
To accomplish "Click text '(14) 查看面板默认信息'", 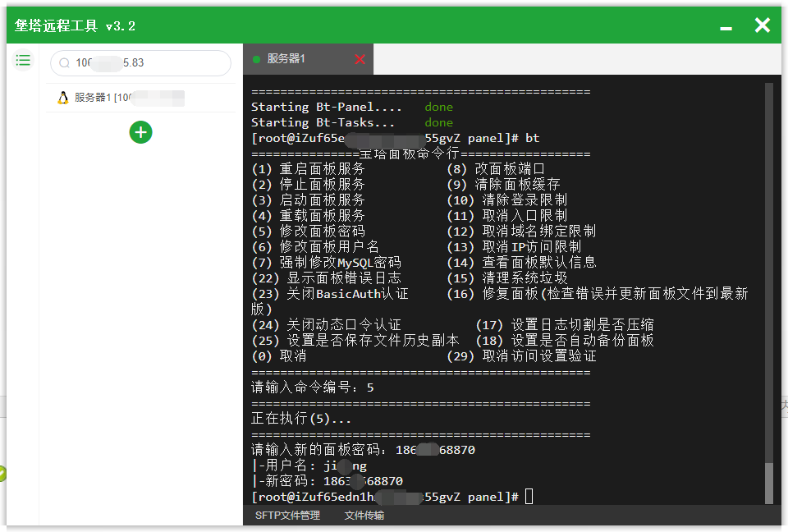I will tap(521, 263).
